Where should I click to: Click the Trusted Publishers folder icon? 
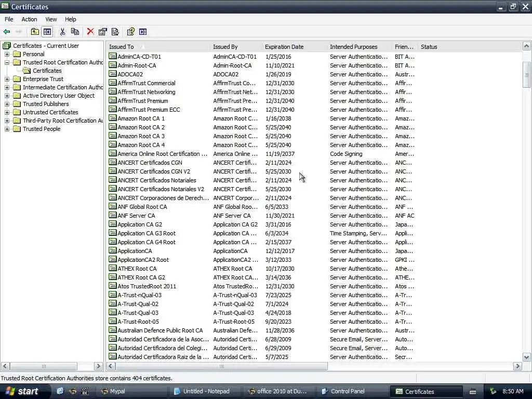(17, 104)
